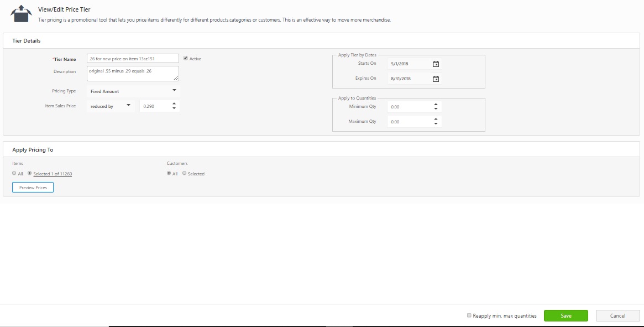This screenshot has height=327, width=644.
Task: Increase the Item Sales Price amount
Action: (x=174, y=103)
